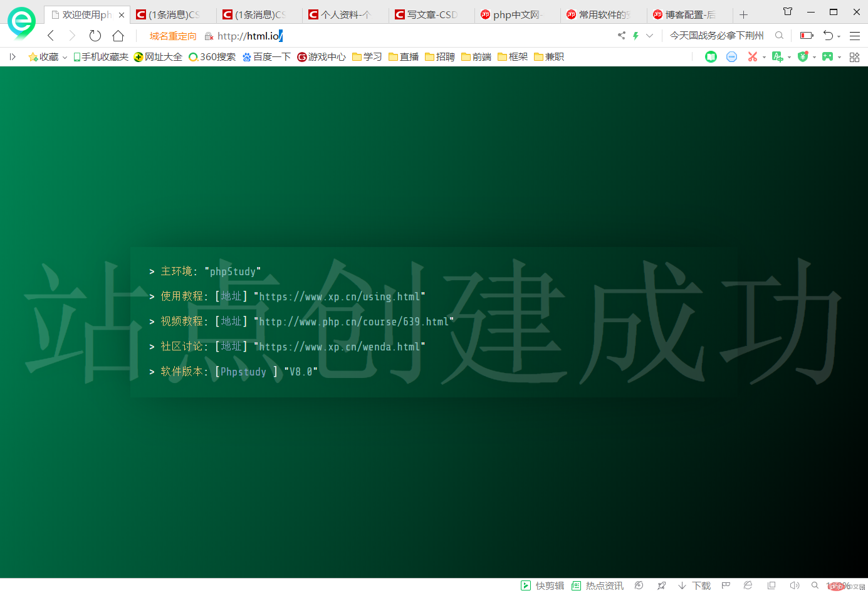Screen dimensions: 868x593
Task: Click the red battery icon
Action: point(807,36)
